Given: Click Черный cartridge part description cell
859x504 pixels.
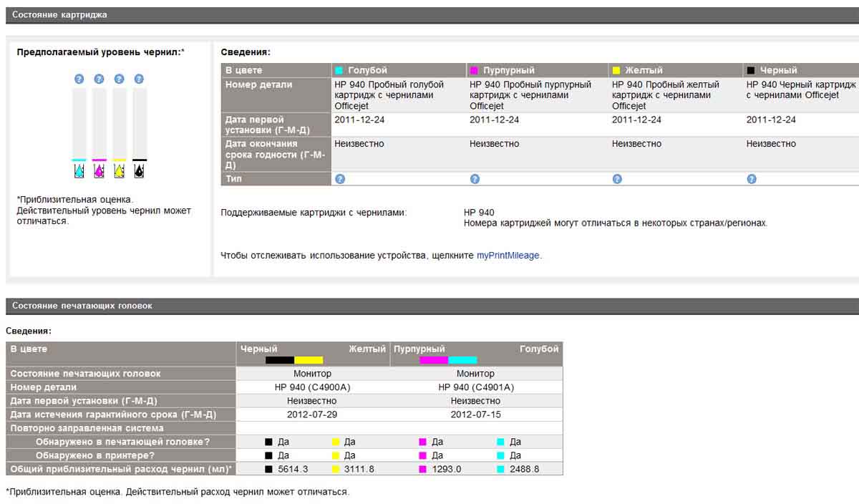Looking at the screenshot, I should (801, 95).
